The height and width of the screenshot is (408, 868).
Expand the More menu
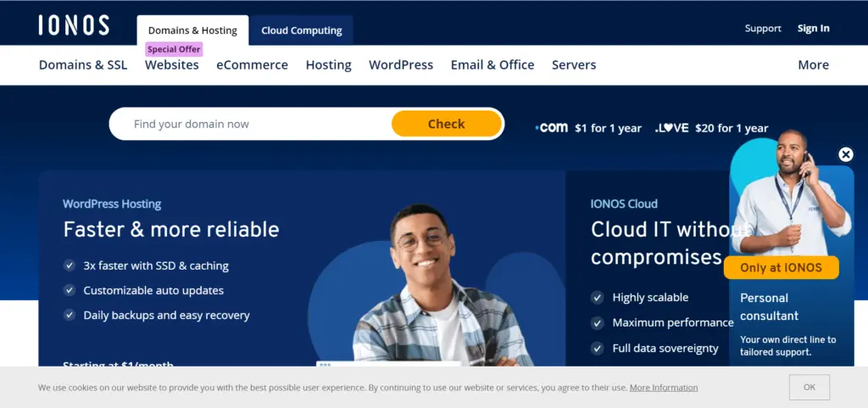pos(813,64)
